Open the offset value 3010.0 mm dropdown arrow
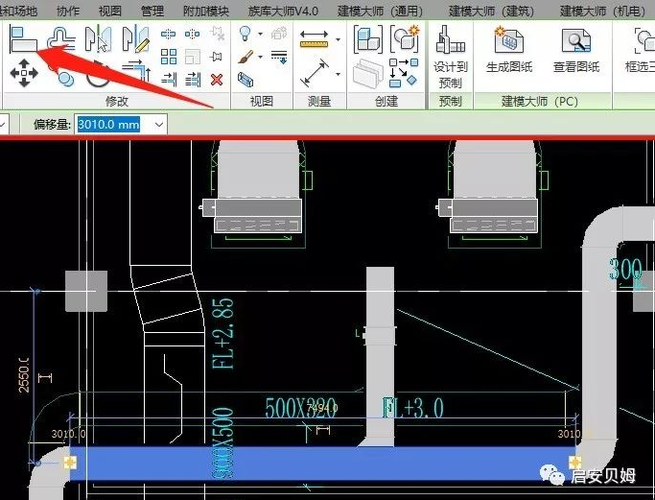Viewport: 655px width, 500px height. (x=159, y=124)
